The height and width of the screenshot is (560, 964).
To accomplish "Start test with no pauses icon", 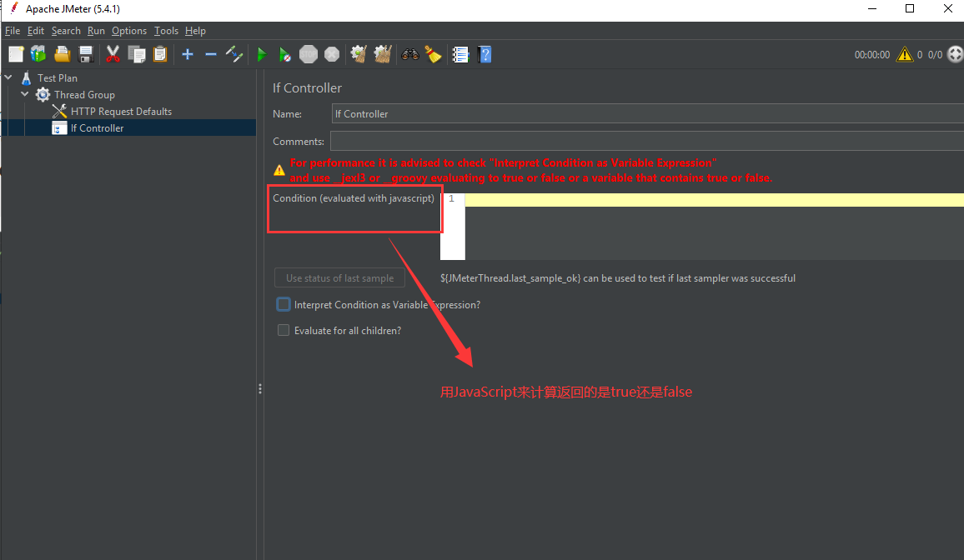I will 284,55.
